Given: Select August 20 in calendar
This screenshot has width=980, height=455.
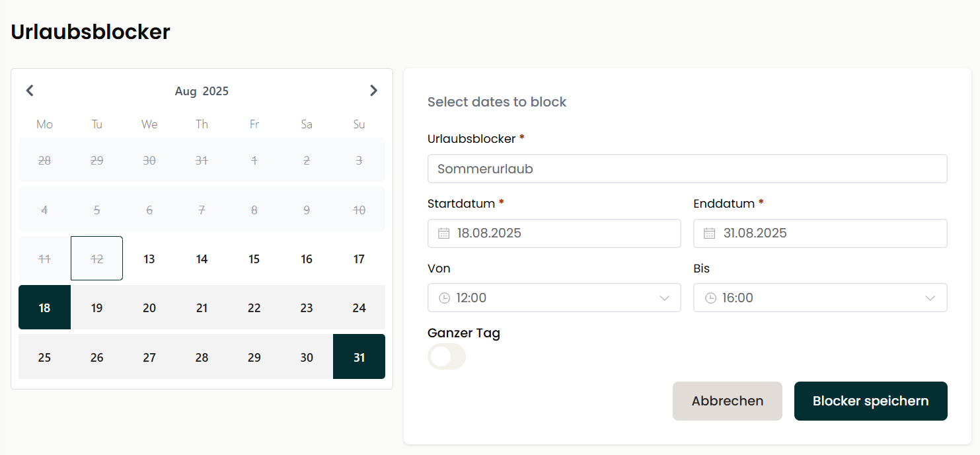Looking at the screenshot, I should click(149, 308).
